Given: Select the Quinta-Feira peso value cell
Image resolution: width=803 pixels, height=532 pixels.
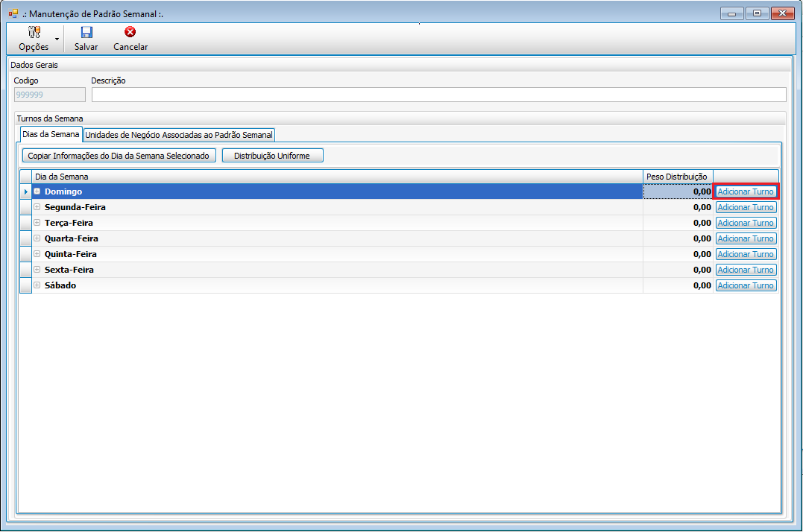Looking at the screenshot, I should (678, 254).
